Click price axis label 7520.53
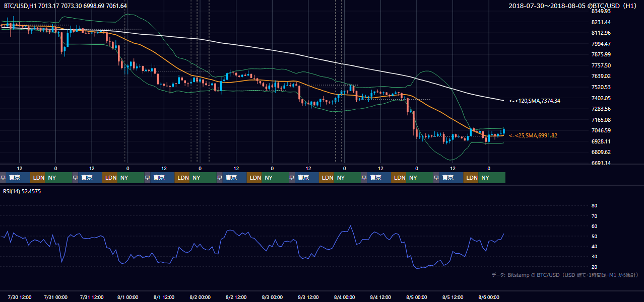This screenshot has width=644, height=302. pyautogui.click(x=601, y=87)
